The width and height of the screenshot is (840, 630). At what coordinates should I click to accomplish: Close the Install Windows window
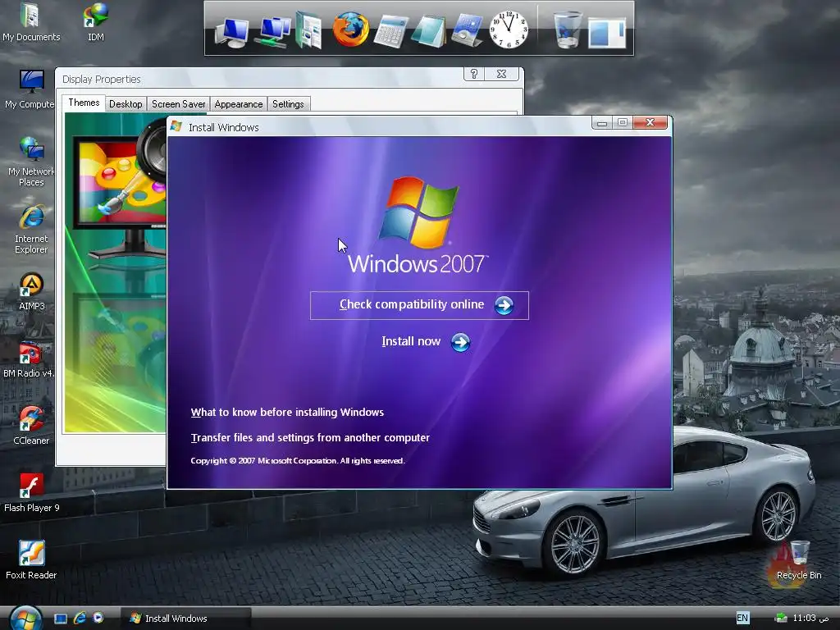pyautogui.click(x=651, y=123)
